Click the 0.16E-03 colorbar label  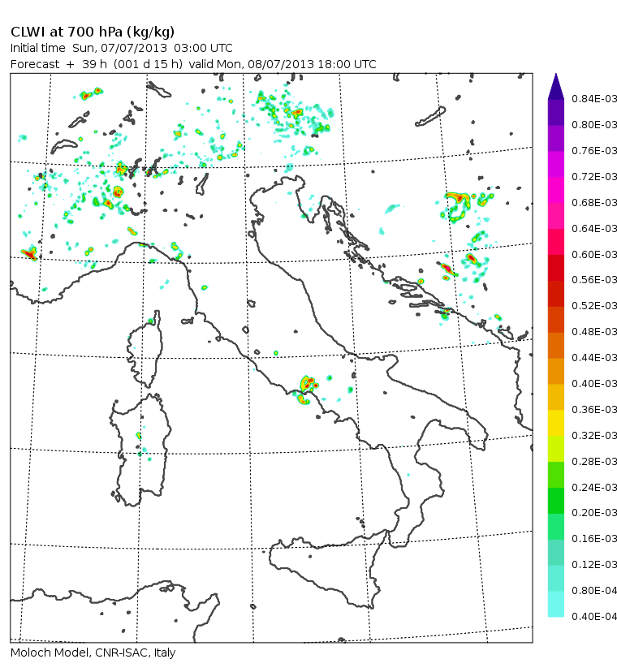pos(594,539)
